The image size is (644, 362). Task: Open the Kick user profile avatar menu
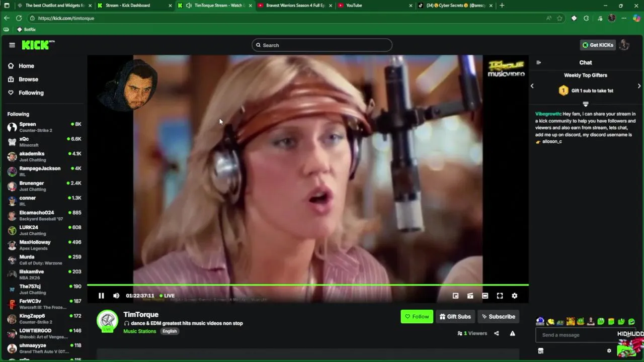(x=624, y=45)
